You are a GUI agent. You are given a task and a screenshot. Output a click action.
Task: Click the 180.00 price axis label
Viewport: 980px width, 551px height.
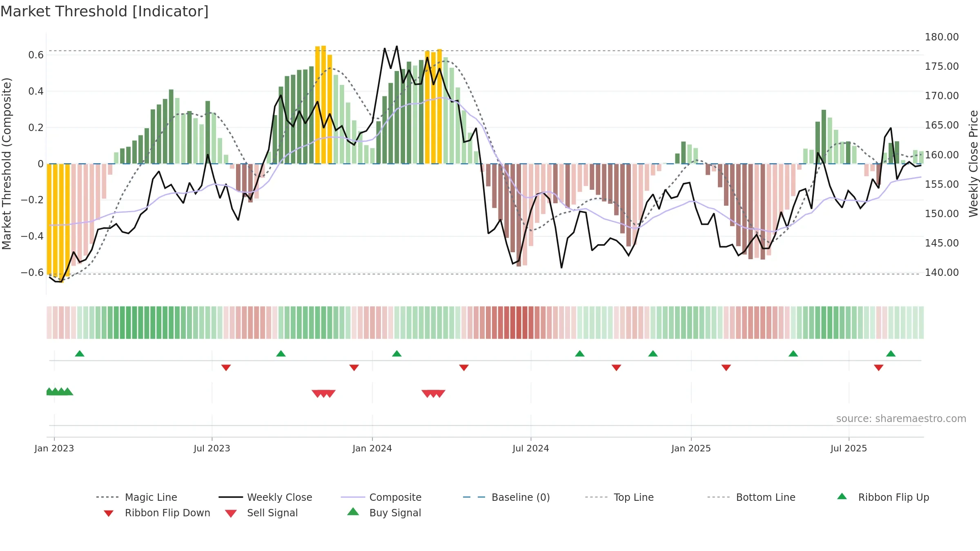coord(942,37)
